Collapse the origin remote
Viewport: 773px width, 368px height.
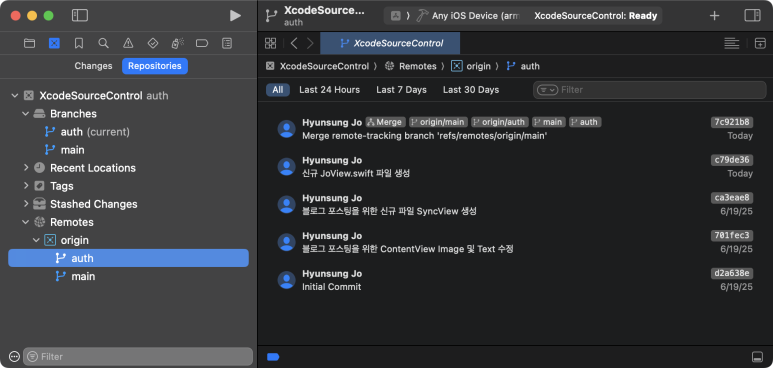point(36,240)
